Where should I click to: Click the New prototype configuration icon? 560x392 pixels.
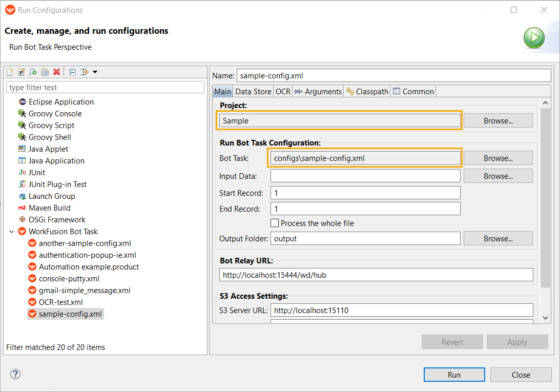[22, 72]
